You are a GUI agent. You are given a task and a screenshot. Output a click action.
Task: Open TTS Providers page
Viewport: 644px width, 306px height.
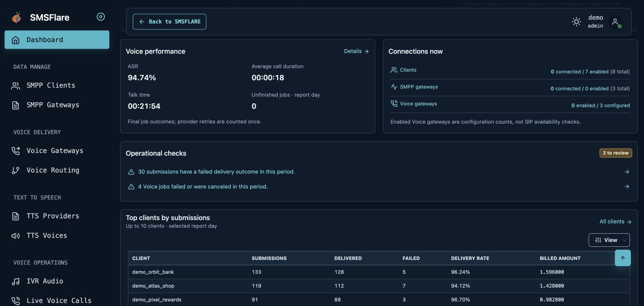(57, 216)
